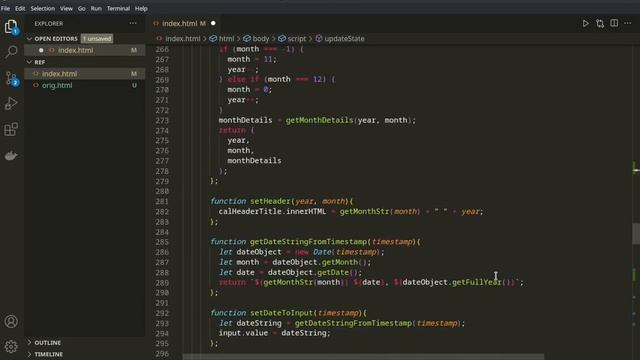Open the Selection menu
This screenshot has width=640, height=360.
tap(42, 8)
